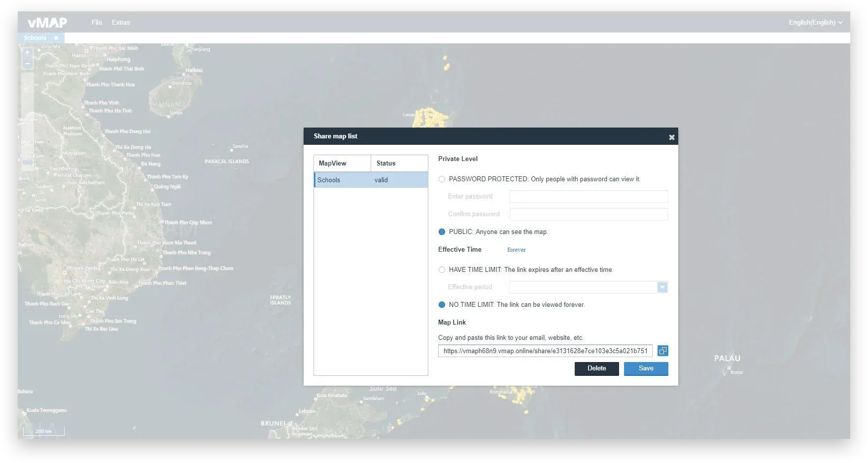The image size is (868, 463).
Task: Click the valid status cell
Action: pyautogui.click(x=381, y=180)
